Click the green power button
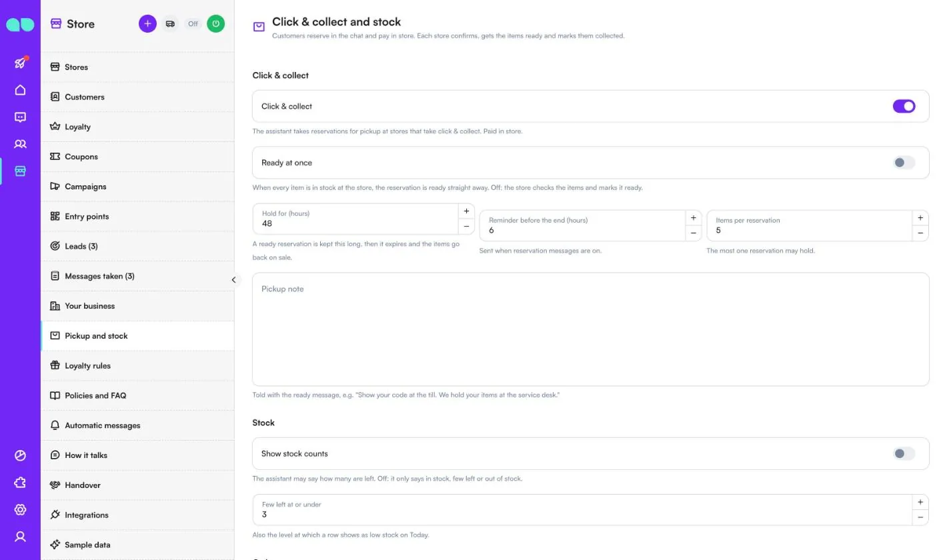The height and width of the screenshot is (560, 947). point(215,23)
